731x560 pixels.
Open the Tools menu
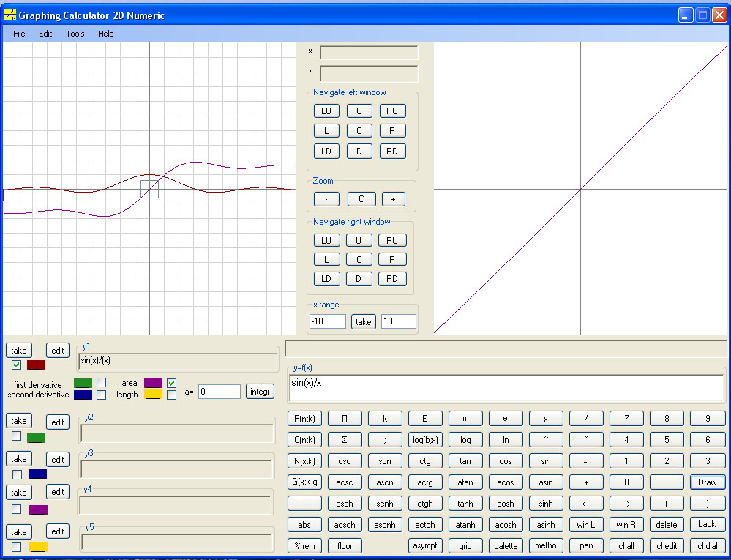pyautogui.click(x=75, y=34)
